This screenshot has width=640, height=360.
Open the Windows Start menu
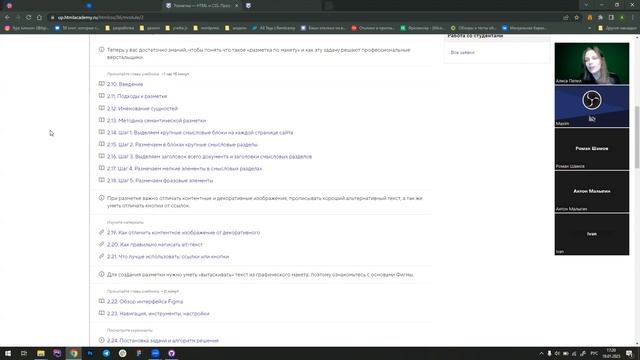[x=8, y=353]
